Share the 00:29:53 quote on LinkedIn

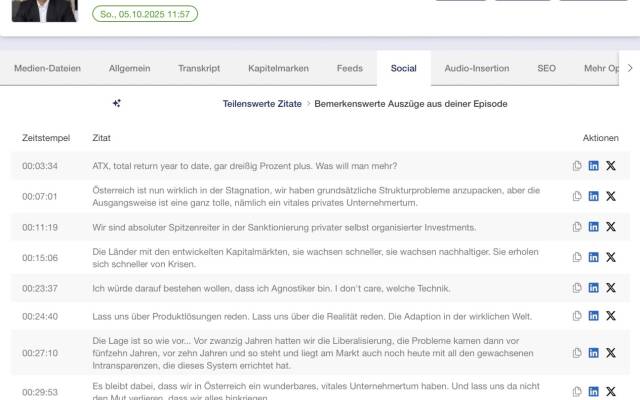pyautogui.click(x=594, y=390)
